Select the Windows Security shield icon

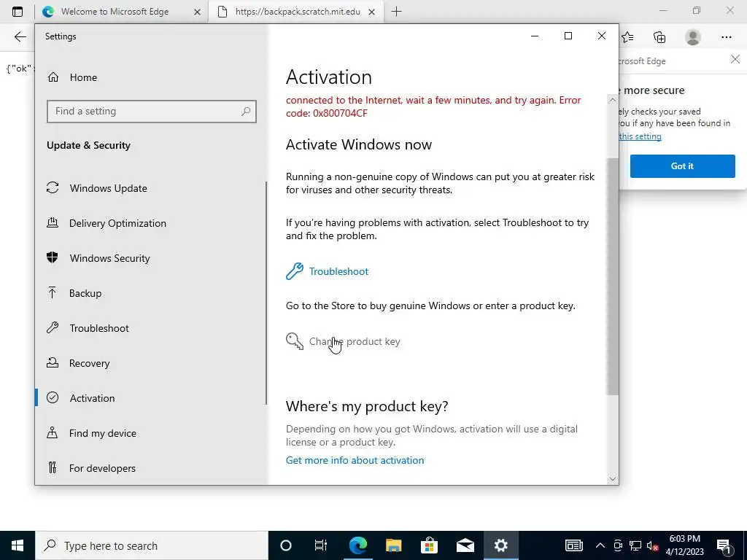click(53, 257)
